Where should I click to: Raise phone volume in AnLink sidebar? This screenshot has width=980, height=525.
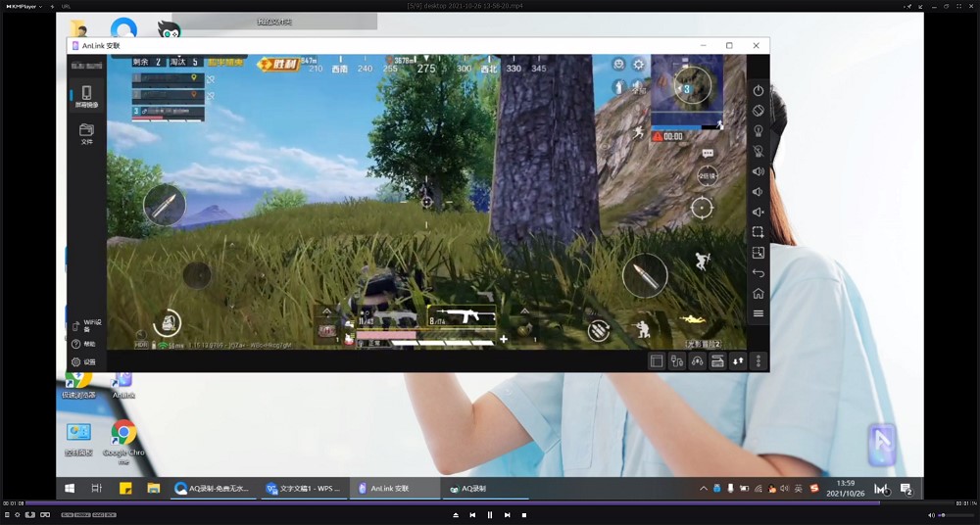pos(759,171)
